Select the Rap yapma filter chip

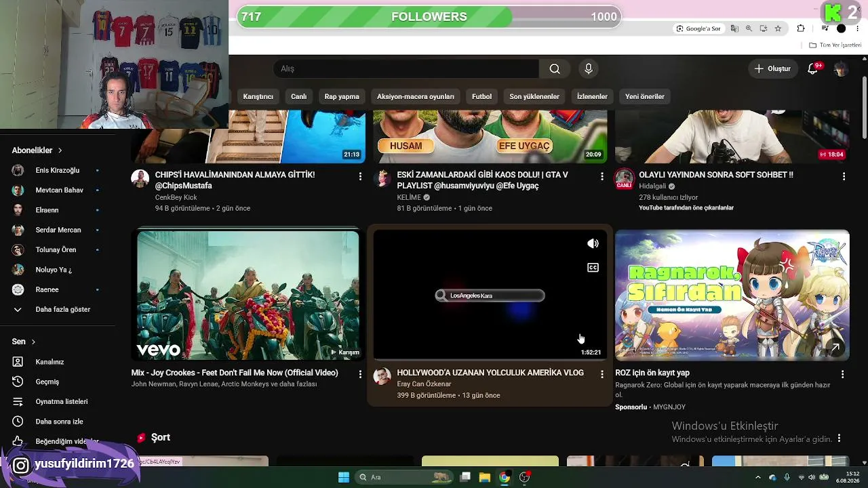click(342, 97)
